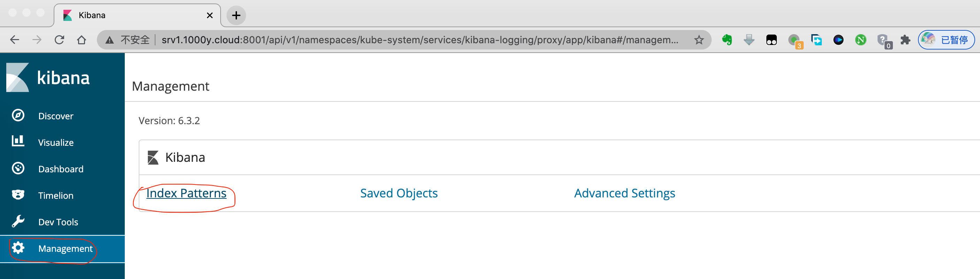The width and height of the screenshot is (980, 279).
Task: Bookmark this page with star icon
Action: [x=698, y=40]
